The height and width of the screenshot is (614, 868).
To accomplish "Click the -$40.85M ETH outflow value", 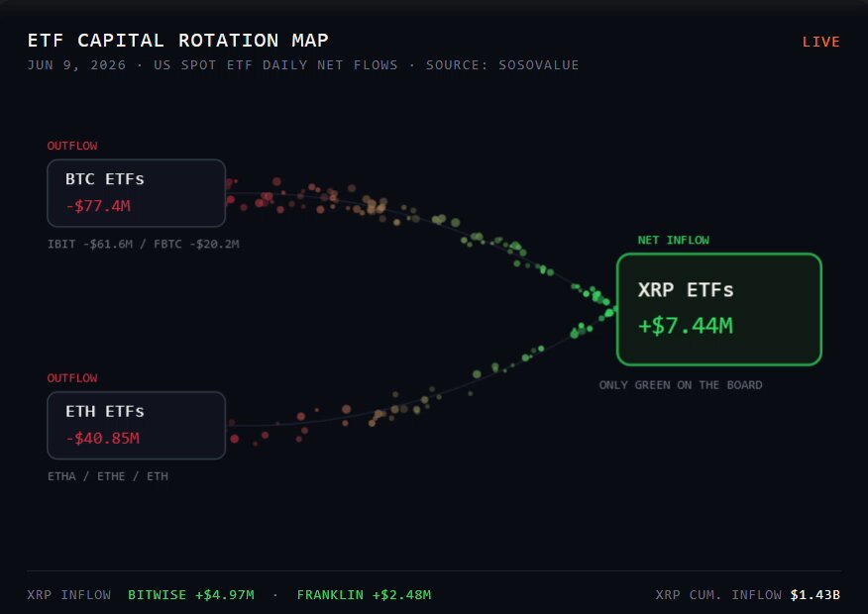I will point(103,439).
